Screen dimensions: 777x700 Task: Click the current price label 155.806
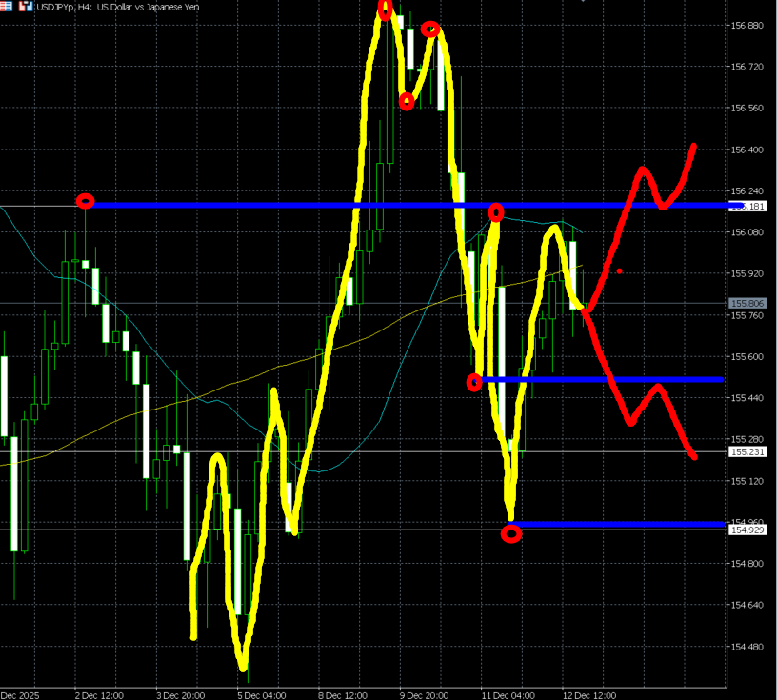(747, 304)
